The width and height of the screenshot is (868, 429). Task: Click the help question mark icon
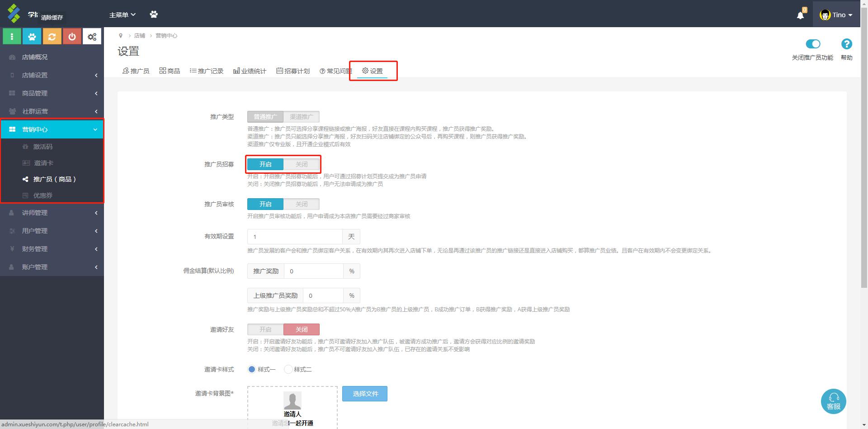pos(846,44)
